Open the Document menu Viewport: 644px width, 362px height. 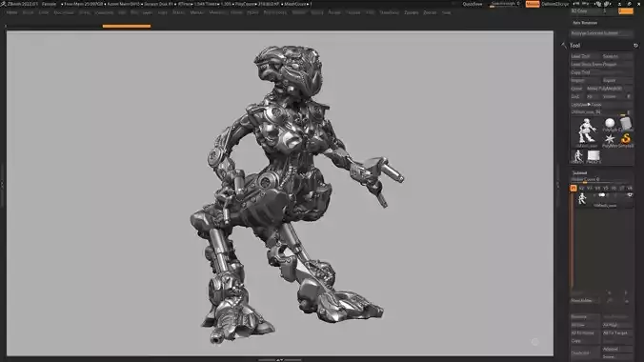click(64, 12)
